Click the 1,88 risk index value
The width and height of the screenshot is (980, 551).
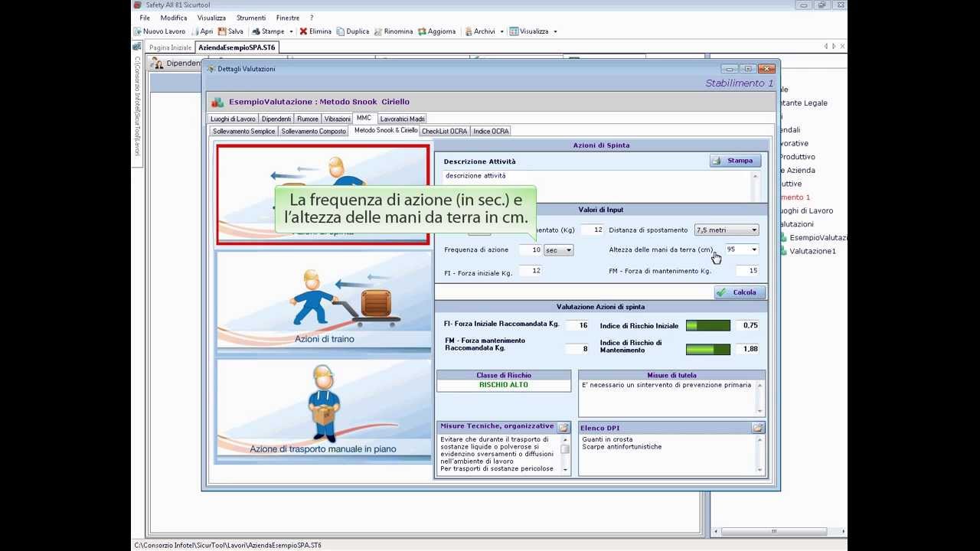click(x=746, y=349)
